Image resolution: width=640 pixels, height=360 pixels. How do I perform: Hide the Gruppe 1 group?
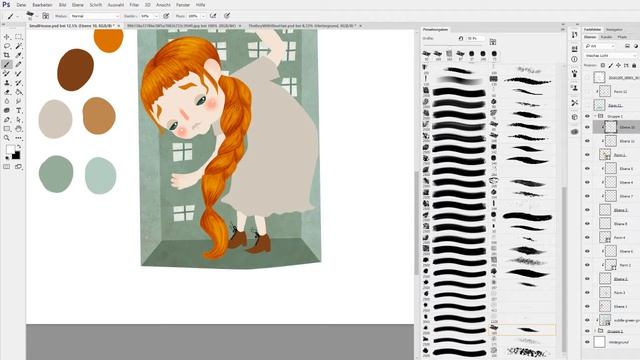pos(587,116)
